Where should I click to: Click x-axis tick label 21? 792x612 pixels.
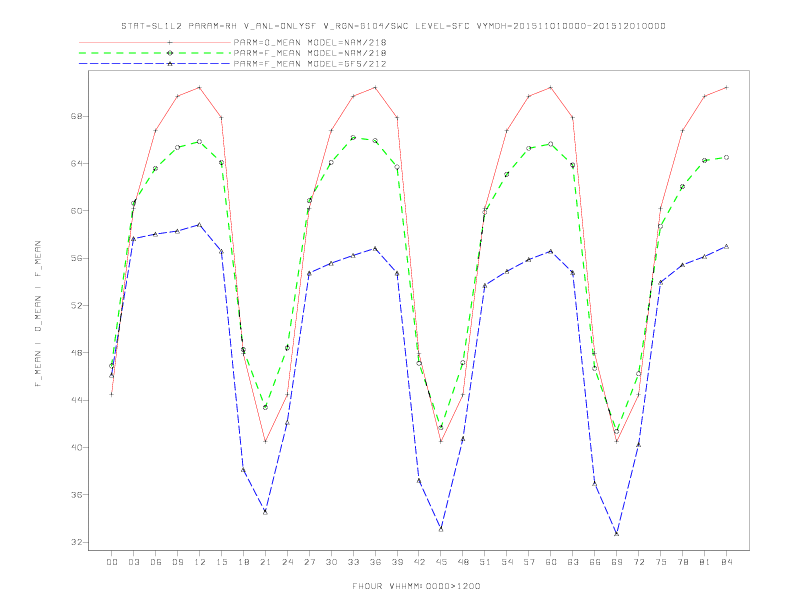tap(265, 562)
